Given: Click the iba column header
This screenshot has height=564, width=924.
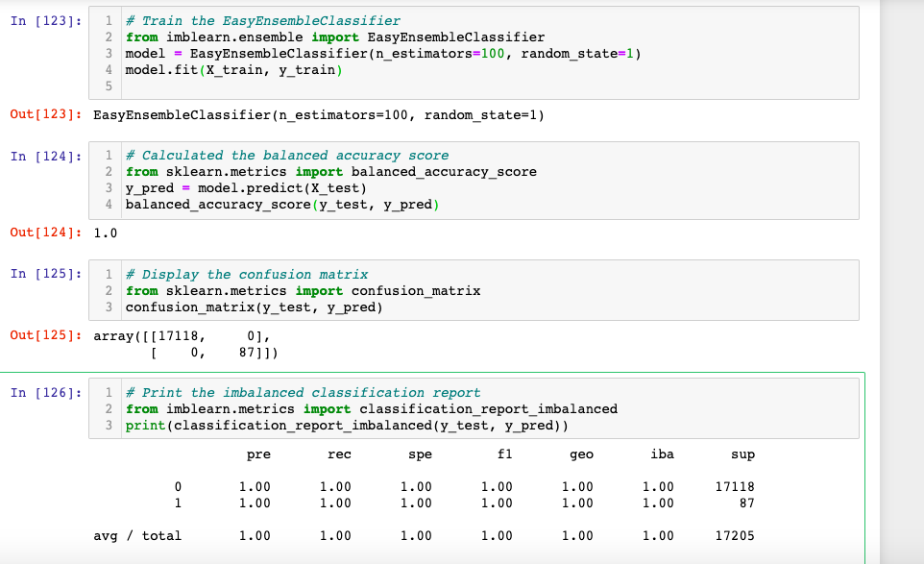Looking at the screenshot, I should click(663, 454).
